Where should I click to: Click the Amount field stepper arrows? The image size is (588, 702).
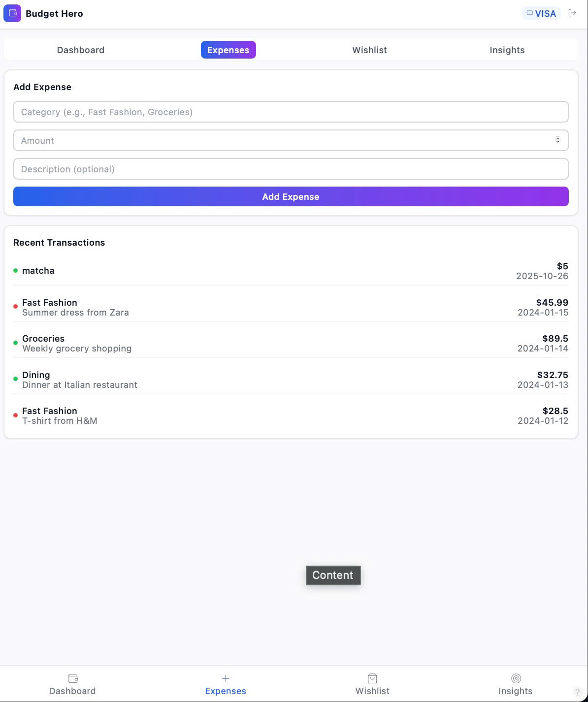pyautogui.click(x=557, y=140)
